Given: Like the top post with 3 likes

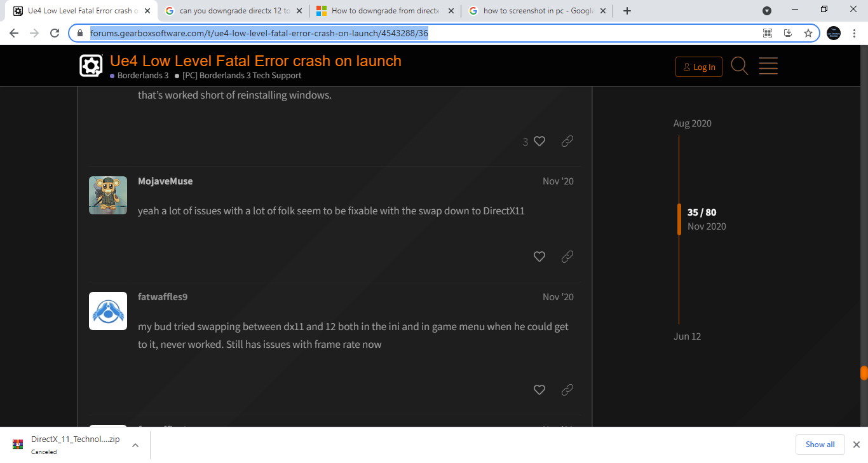Looking at the screenshot, I should (x=539, y=141).
